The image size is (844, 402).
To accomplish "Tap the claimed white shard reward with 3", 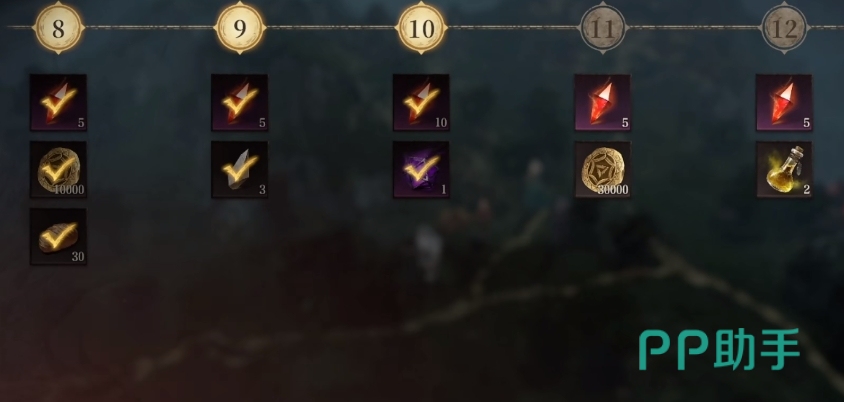I will [x=240, y=170].
